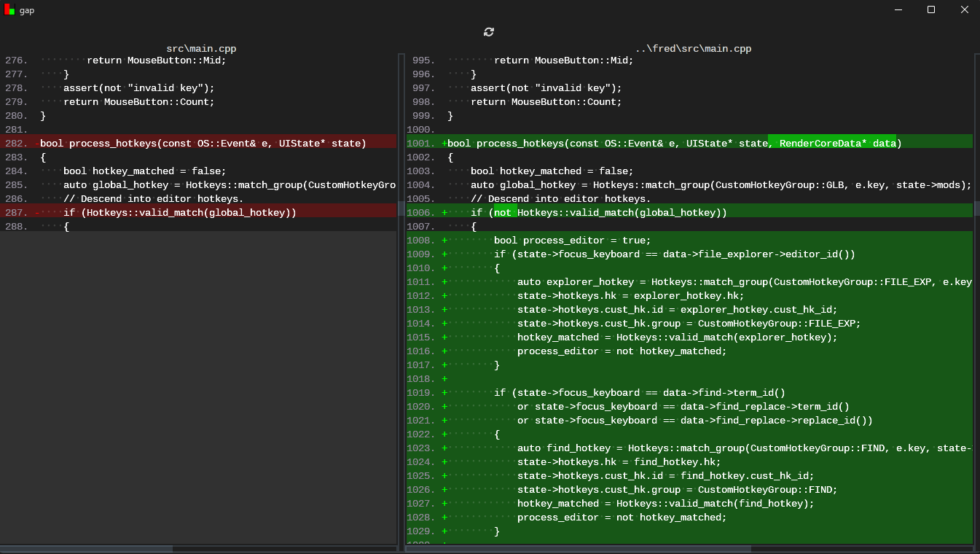
Task: Click the gap application icon in title bar
Action: point(9,9)
